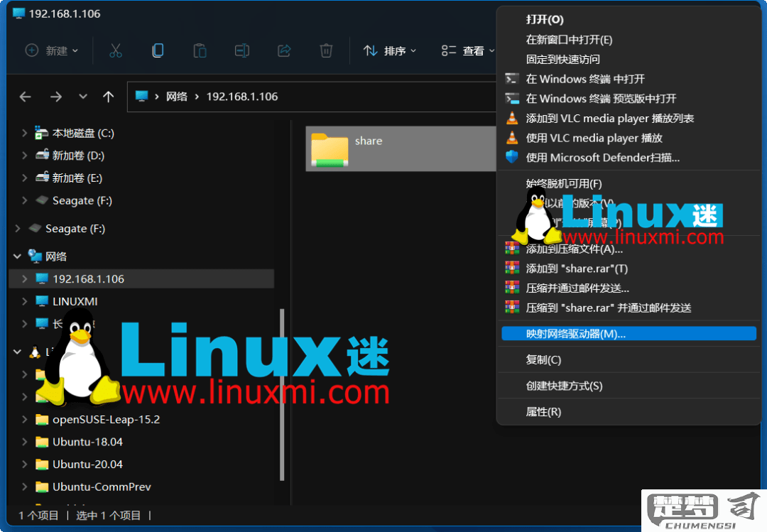Click 网络 in the address breadcrumb
This screenshot has height=532, width=767.
click(177, 97)
